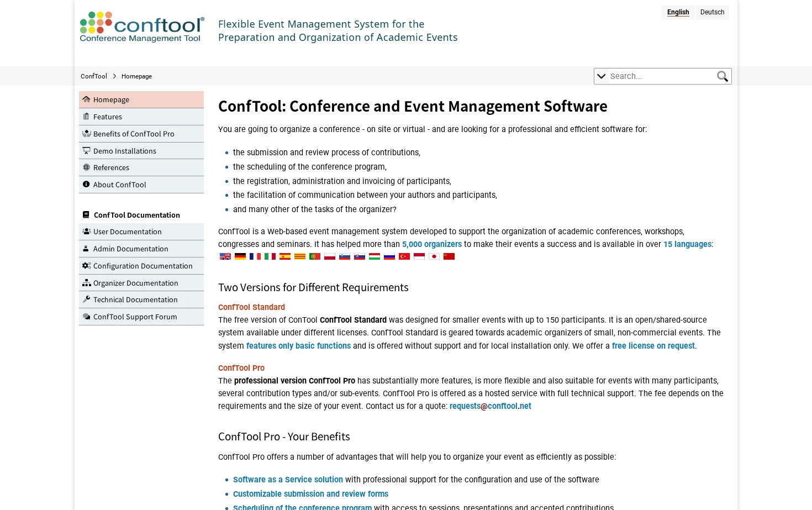Switch language to Deutsch

click(712, 12)
